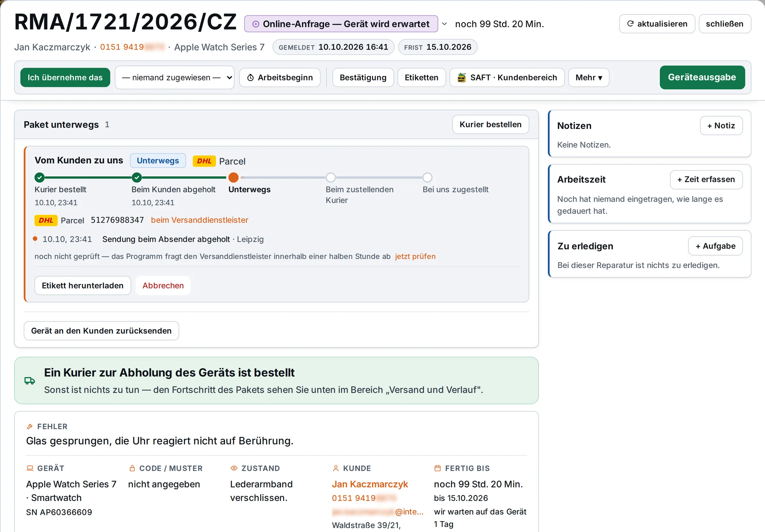Click '+ Aufgabe' button
Image resolution: width=765 pixels, height=532 pixels.
tap(715, 246)
